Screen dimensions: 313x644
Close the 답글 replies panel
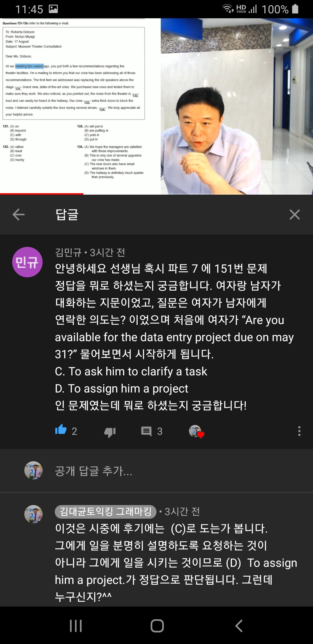coord(294,215)
